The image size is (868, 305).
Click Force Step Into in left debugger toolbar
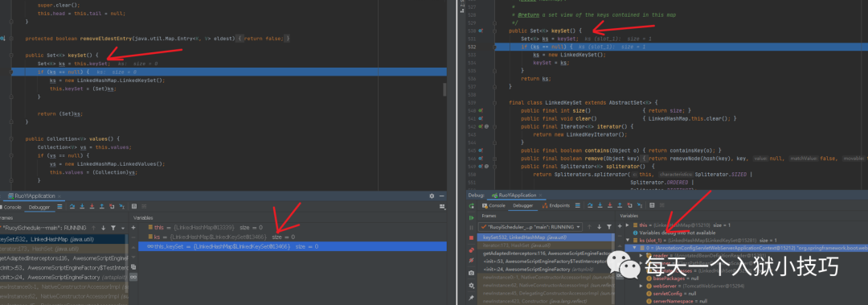tap(92, 206)
